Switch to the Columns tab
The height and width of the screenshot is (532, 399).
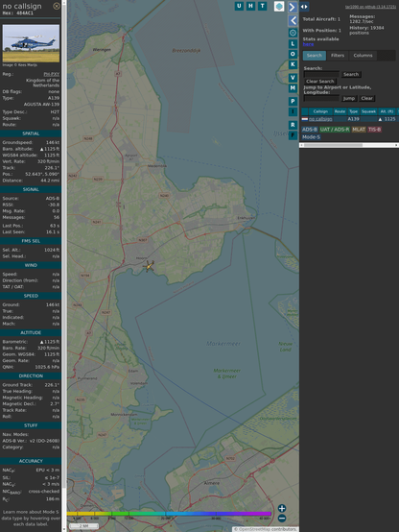(363, 56)
